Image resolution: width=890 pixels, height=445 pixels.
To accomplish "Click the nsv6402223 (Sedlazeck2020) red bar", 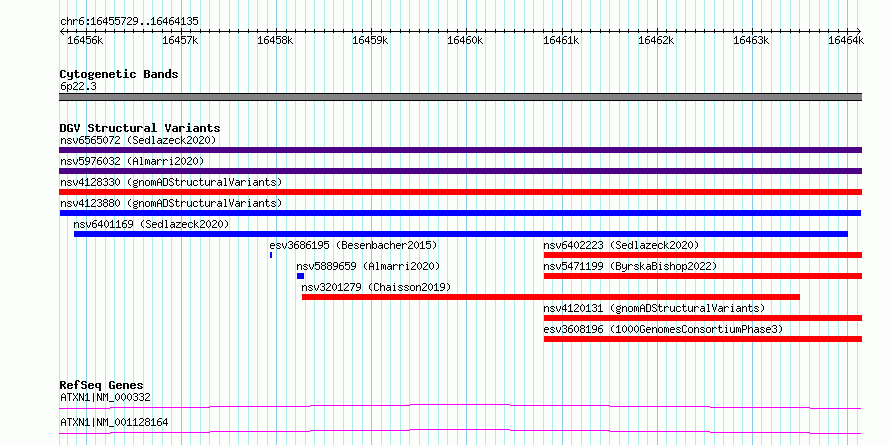I will [703, 255].
